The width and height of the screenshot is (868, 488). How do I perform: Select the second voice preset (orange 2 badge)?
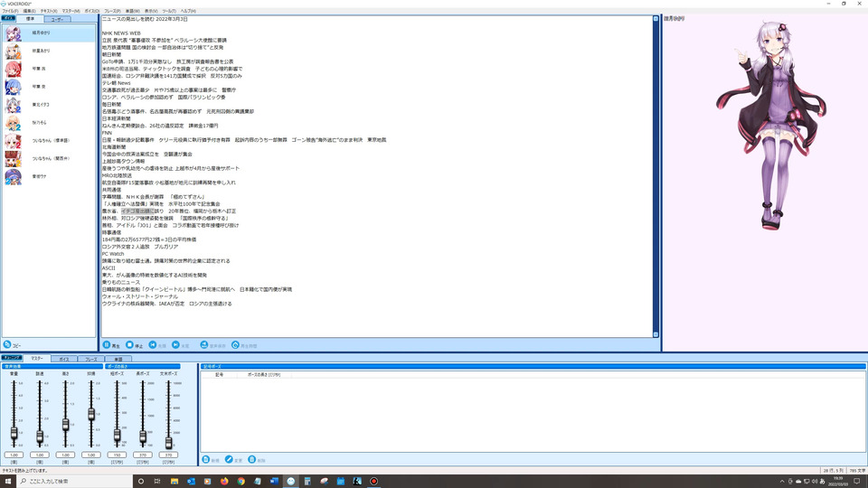[x=49, y=51]
